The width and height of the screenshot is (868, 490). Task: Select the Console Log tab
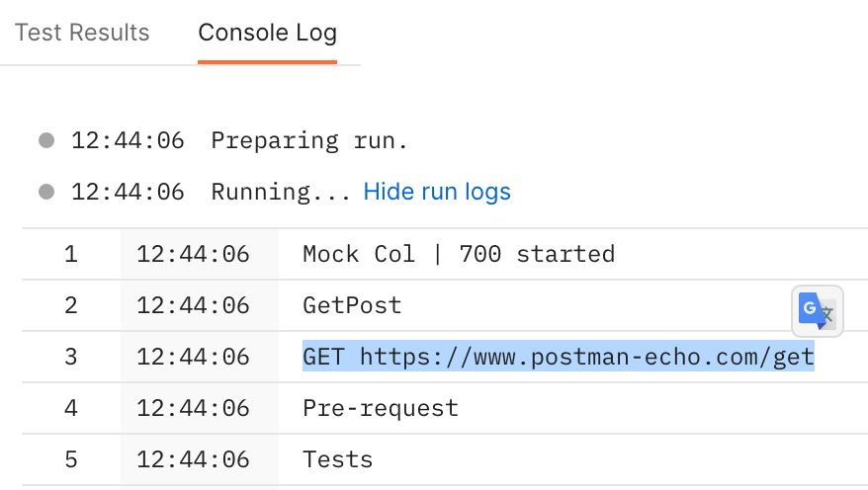point(267,33)
